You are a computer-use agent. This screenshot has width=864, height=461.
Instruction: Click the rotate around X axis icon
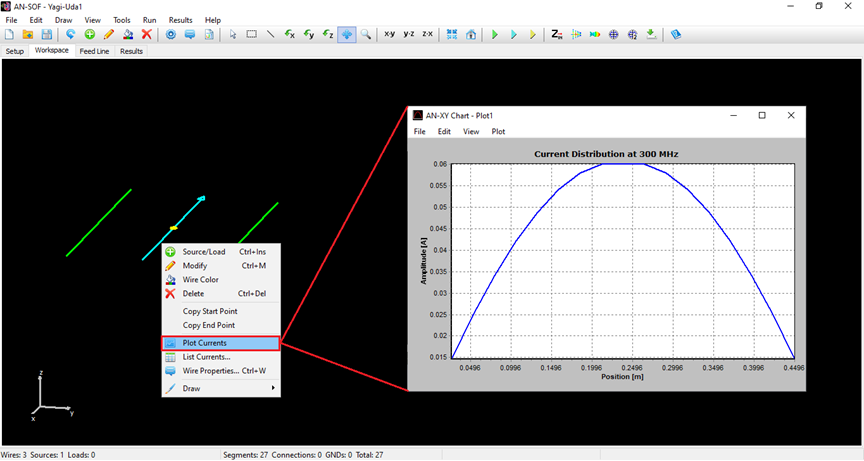click(x=290, y=34)
